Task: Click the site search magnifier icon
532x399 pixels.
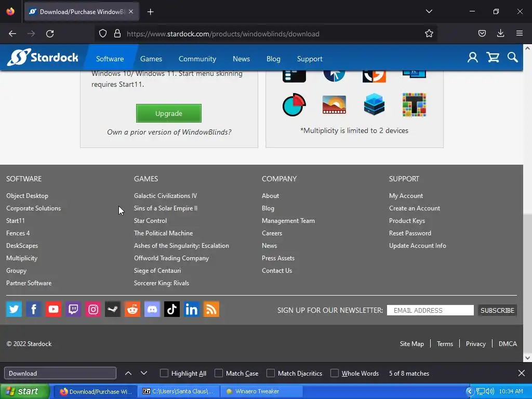Action: pos(513,57)
